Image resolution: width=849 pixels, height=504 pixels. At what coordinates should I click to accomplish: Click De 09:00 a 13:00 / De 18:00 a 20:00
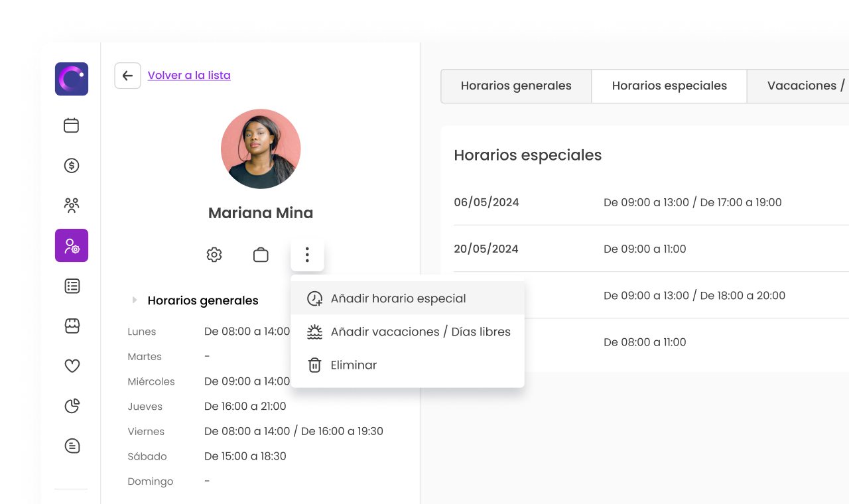[694, 296]
